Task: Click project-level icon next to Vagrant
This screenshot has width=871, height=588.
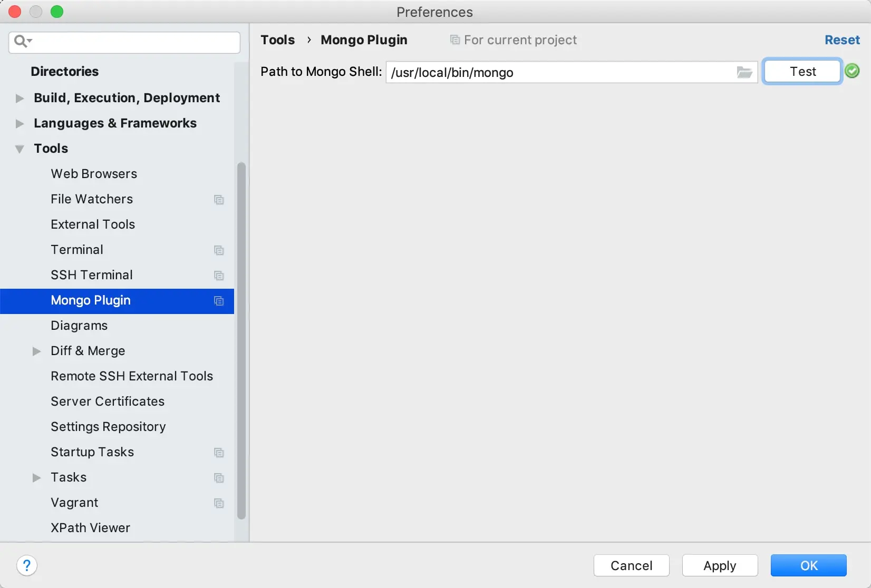Action: click(x=219, y=503)
